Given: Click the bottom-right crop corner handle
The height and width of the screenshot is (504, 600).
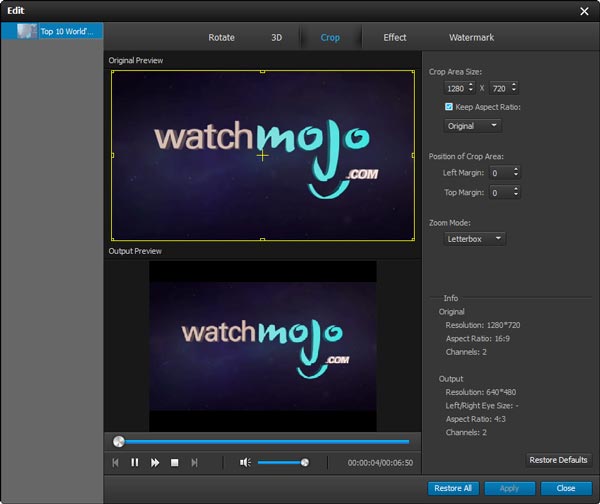Looking at the screenshot, I should pyautogui.click(x=413, y=239).
